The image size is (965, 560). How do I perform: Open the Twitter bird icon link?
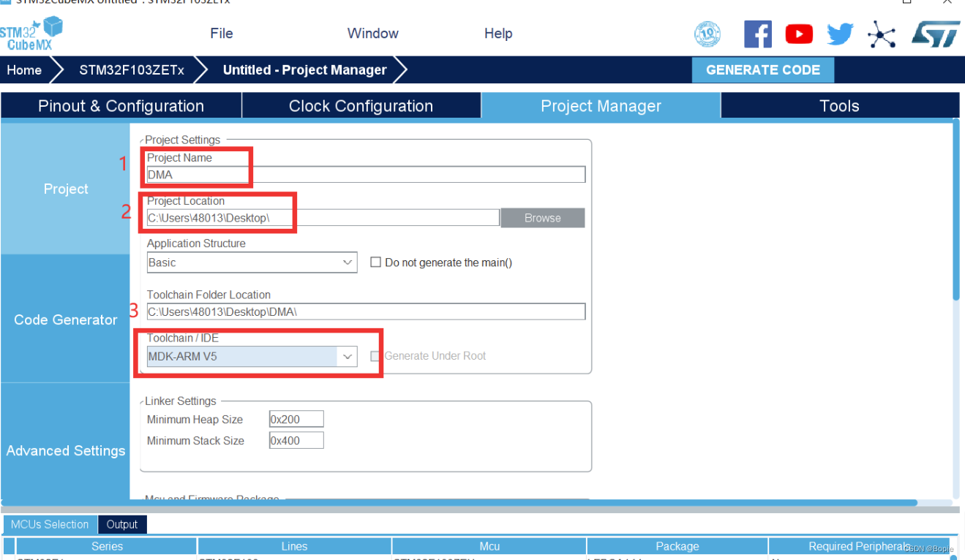tap(840, 34)
